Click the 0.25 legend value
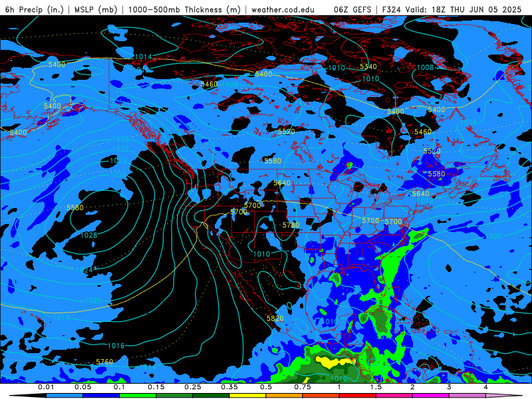 193,387
